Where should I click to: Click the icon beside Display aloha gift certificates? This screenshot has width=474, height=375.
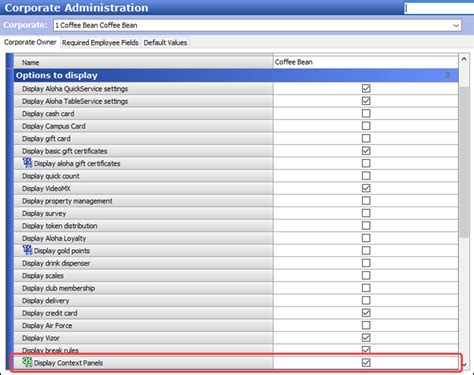(x=27, y=163)
